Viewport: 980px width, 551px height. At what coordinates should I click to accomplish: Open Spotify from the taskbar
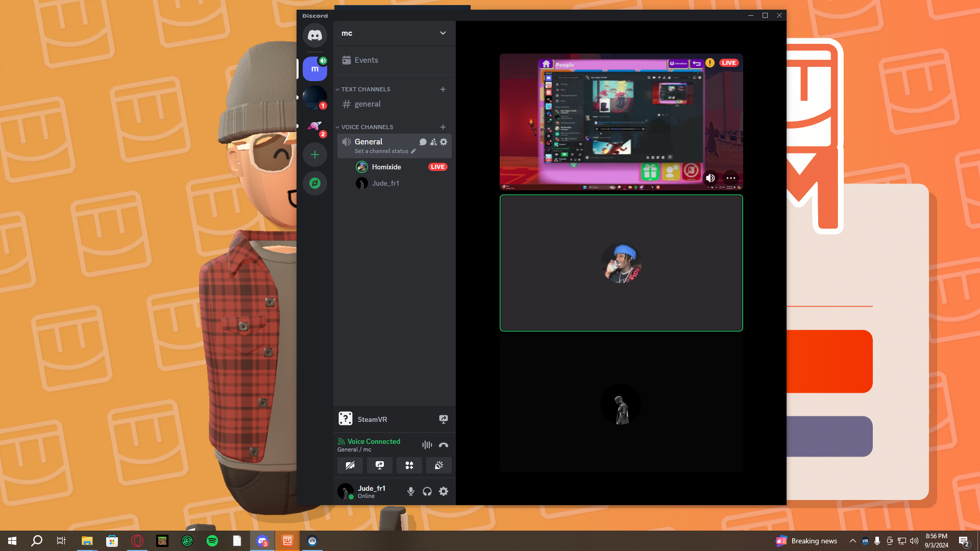[x=212, y=541]
